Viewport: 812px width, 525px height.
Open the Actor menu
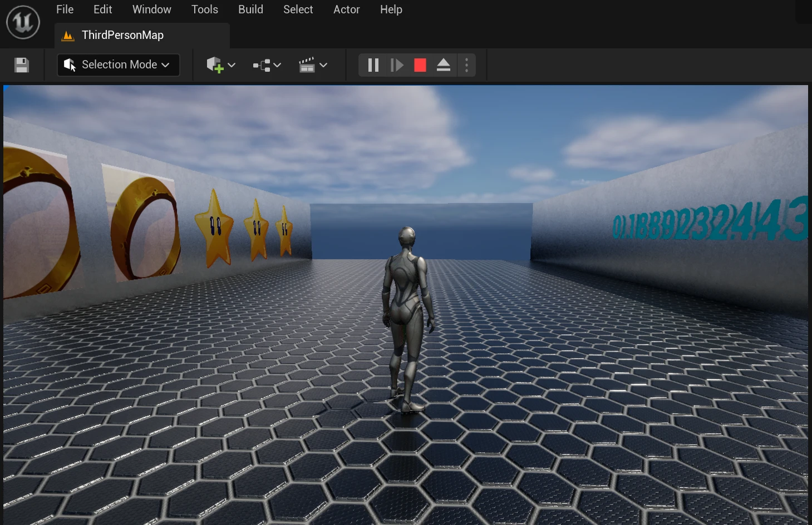coord(346,9)
